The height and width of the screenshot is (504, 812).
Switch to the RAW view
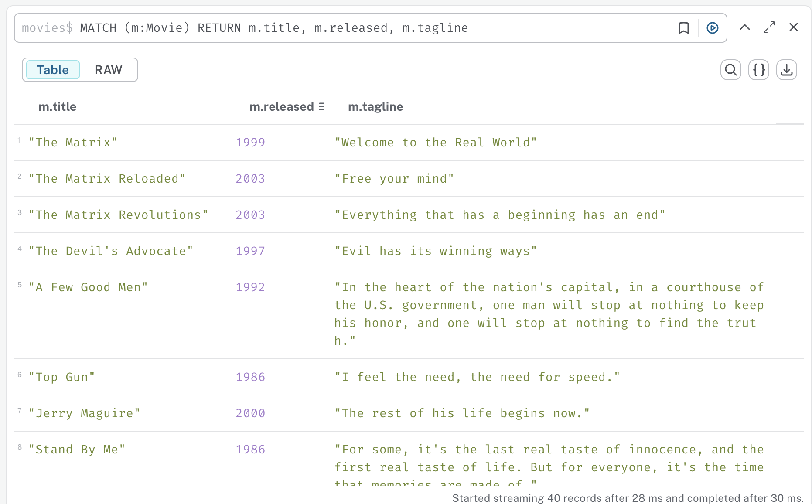108,70
